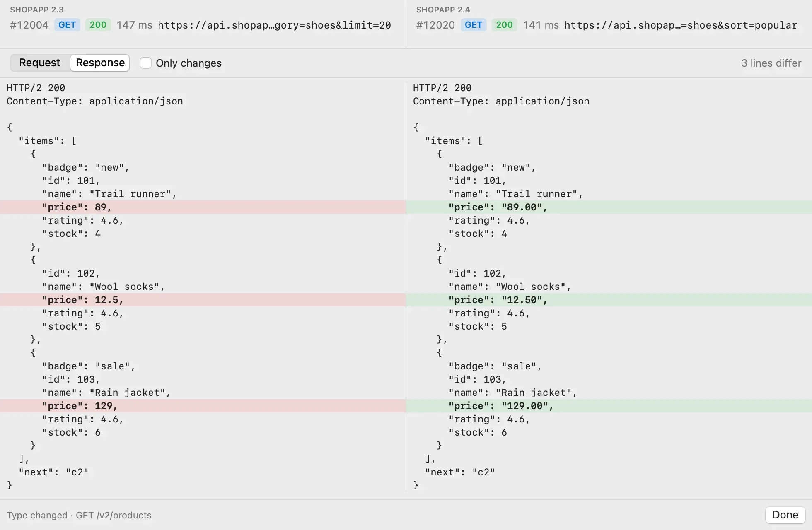Click left pane "id": 102 line
Viewport: 812px width, 530px height.
pyautogui.click(x=71, y=273)
